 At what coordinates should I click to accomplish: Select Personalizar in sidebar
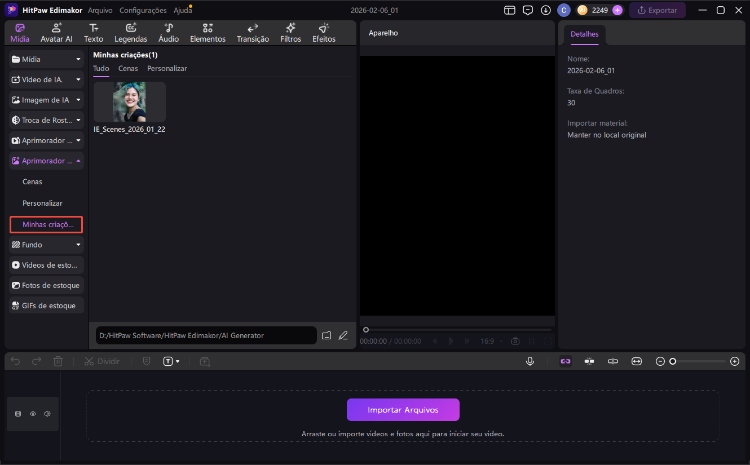pyautogui.click(x=42, y=203)
